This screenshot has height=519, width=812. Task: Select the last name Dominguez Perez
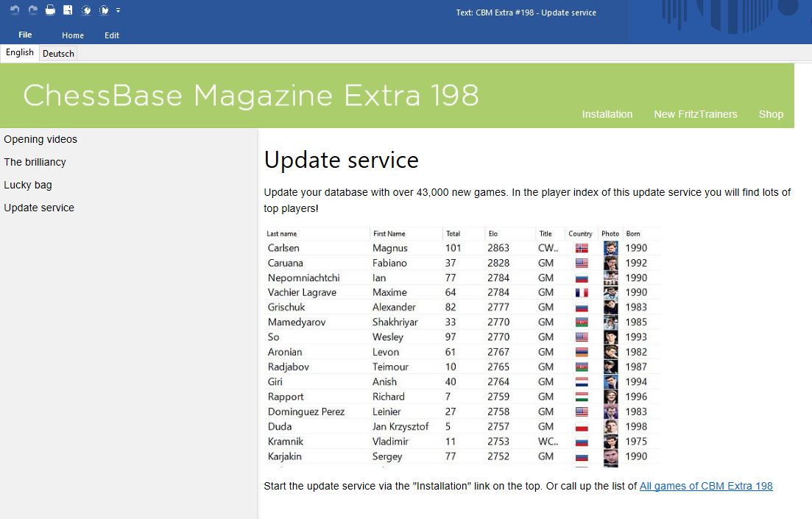[x=306, y=412]
